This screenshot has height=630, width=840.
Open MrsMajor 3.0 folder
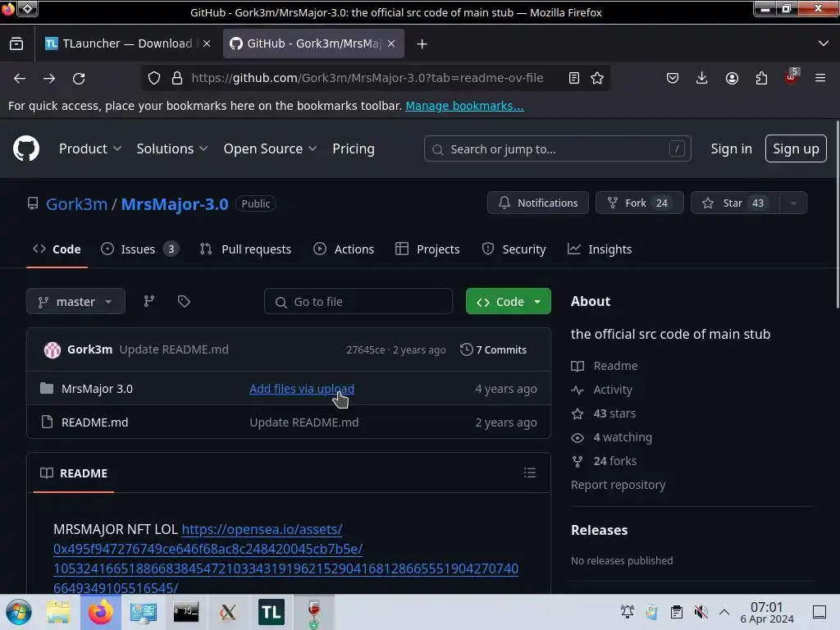97,388
